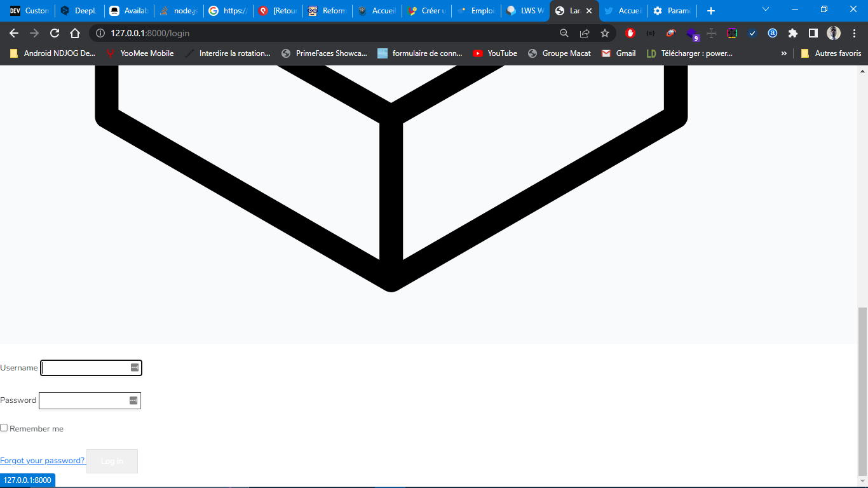Click the Forgot your password link
Image resolution: width=868 pixels, height=488 pixels.
click(43, 460)
